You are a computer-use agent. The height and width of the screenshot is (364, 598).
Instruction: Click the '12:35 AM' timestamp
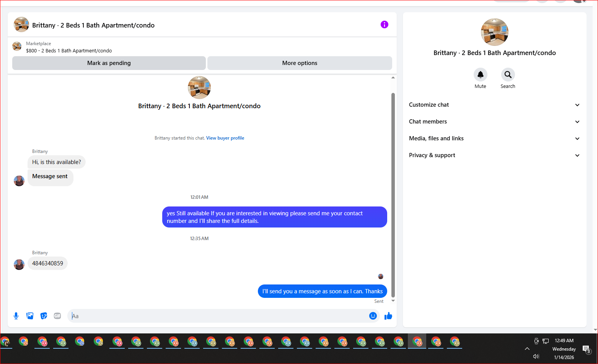click(x=199, y=239)
